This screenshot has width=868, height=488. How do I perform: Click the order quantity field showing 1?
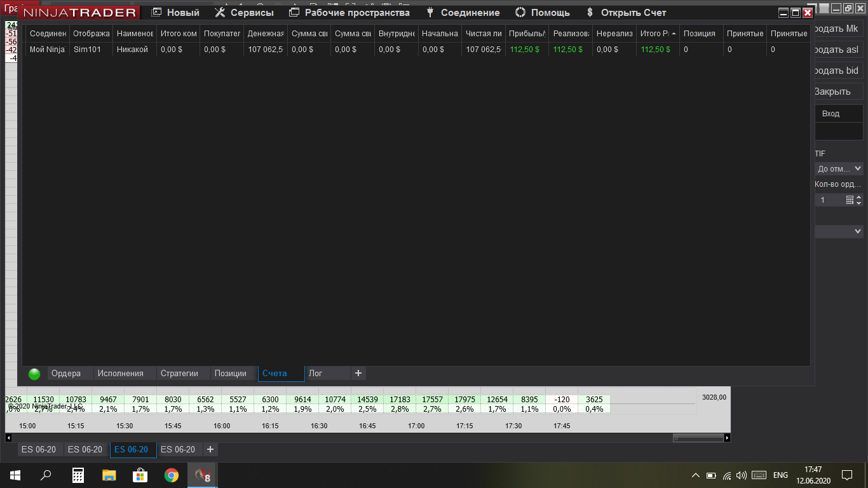point(830,200)
